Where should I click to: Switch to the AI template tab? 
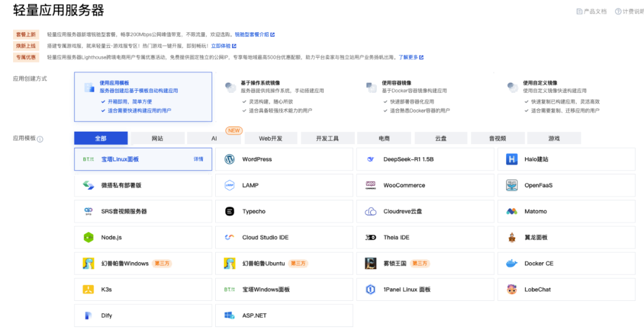(x=214, y=138)
